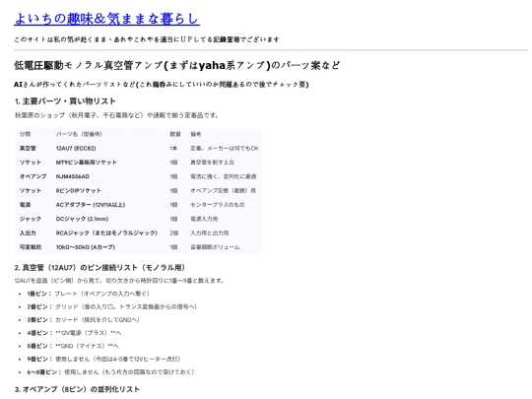
Task: Click the remark 音量調節ボリューム
Action: [x=215, y=247]
